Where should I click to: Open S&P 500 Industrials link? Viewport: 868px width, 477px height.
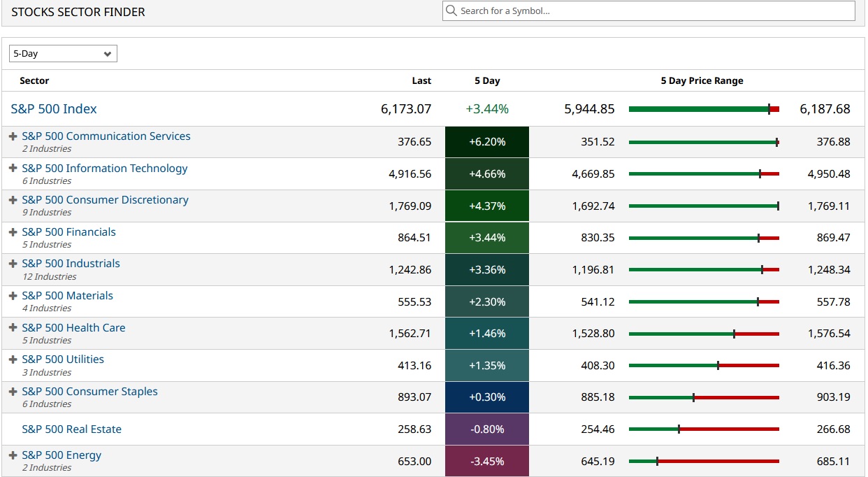[x=71, y=264]
